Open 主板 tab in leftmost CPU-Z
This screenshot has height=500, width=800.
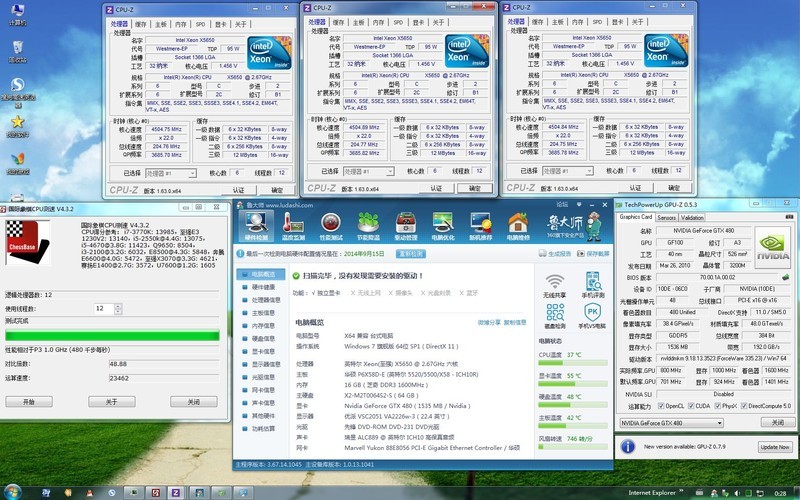point(161,24)
